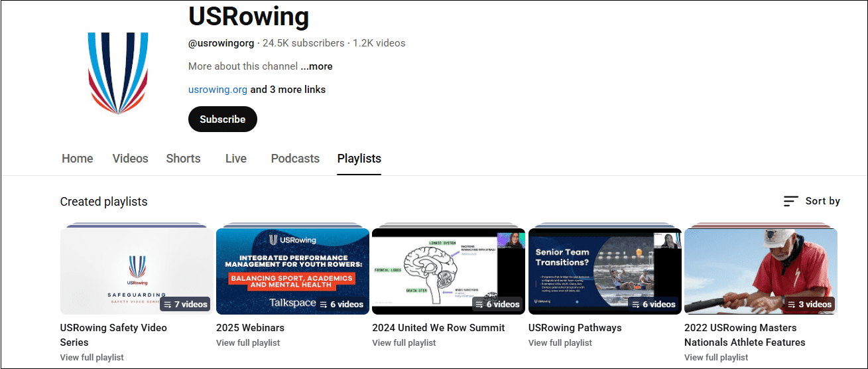View full playlist for Safety Video Series
Image resolution: width=868 pixels, height=369 pixels.
click(92, 357)
